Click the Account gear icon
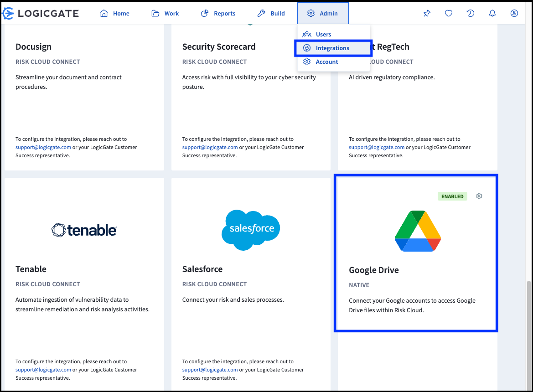Viewport: 533px width, 392px height. (307, 62)
